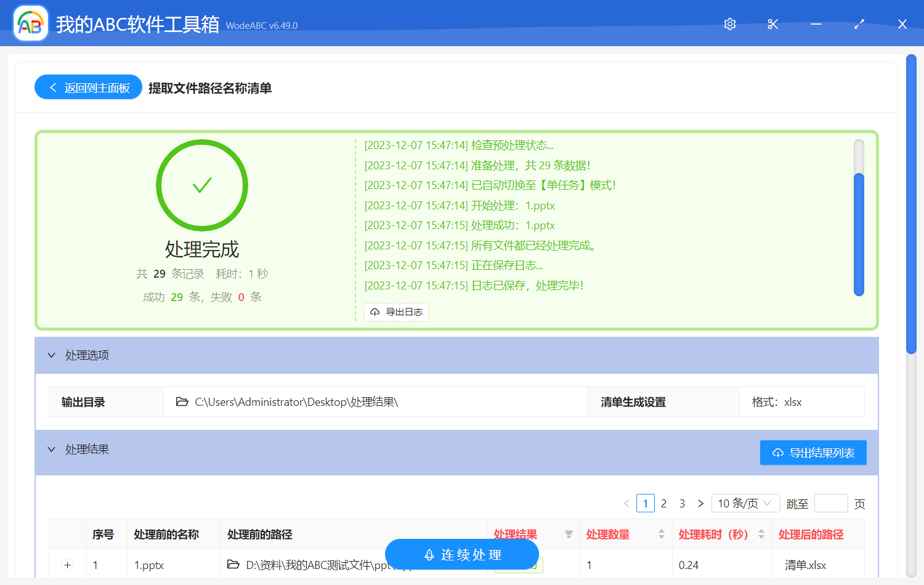Viewport: 924px width, 585px height.
Task: Collapse the 处理结果 section
Action: point(52,450)
